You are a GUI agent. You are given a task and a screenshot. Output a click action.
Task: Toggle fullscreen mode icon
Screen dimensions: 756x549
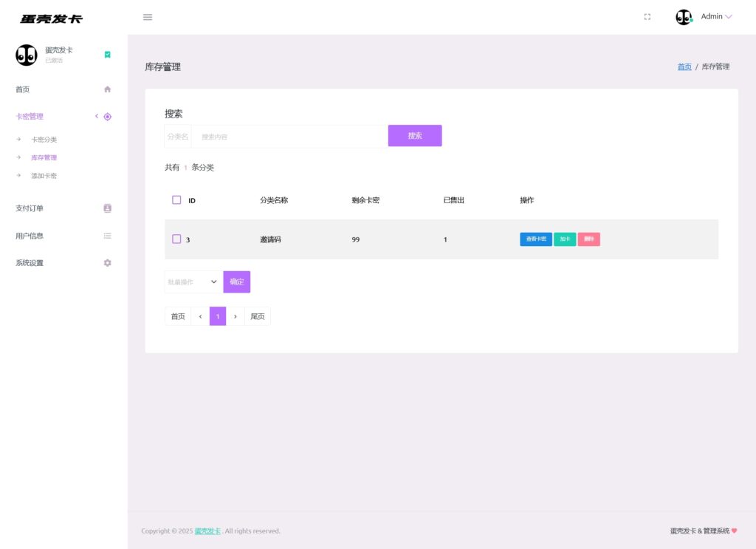tap(647, 17)
